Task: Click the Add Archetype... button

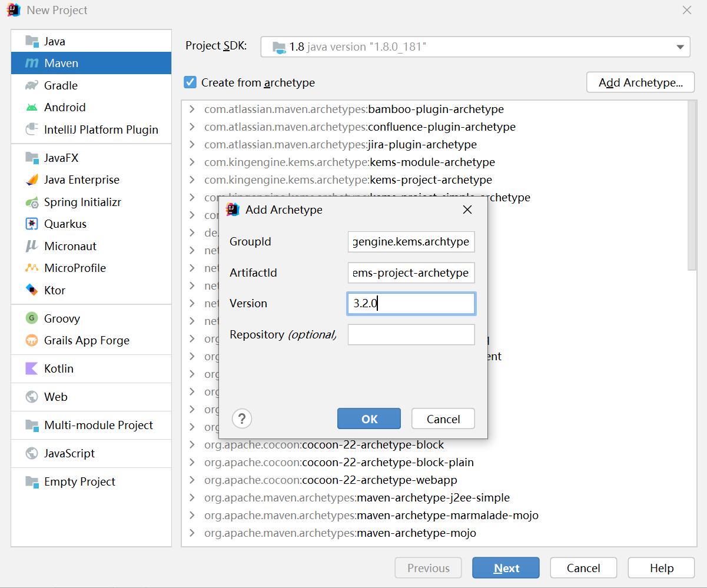Action: [640, 82]
